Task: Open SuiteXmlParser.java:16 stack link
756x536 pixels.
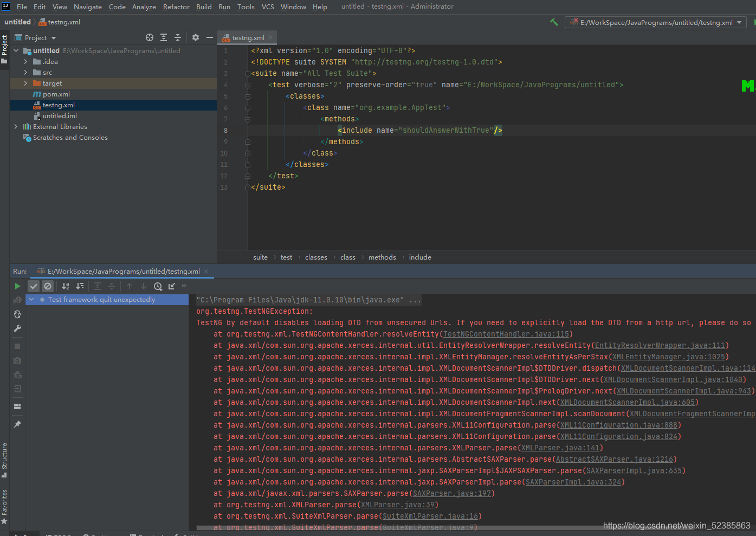Action: click(430, 516)
